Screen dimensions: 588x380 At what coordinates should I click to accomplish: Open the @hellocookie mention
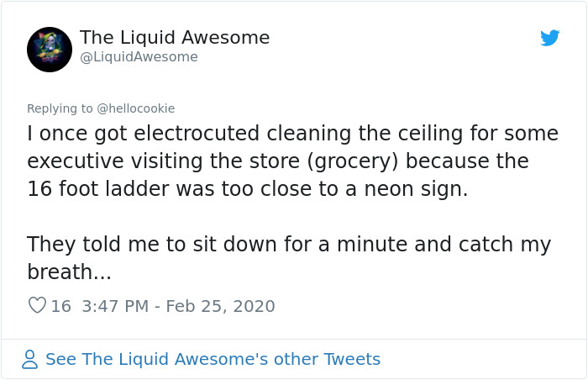point(136,108)
